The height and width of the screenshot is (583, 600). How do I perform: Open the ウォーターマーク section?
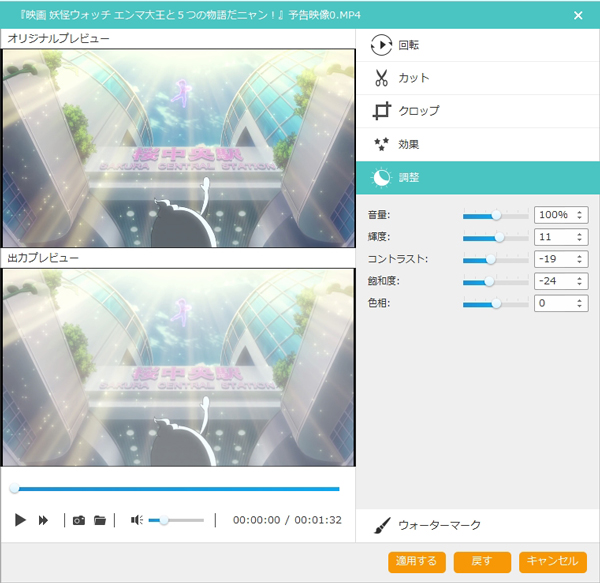(x=478, y=525)
